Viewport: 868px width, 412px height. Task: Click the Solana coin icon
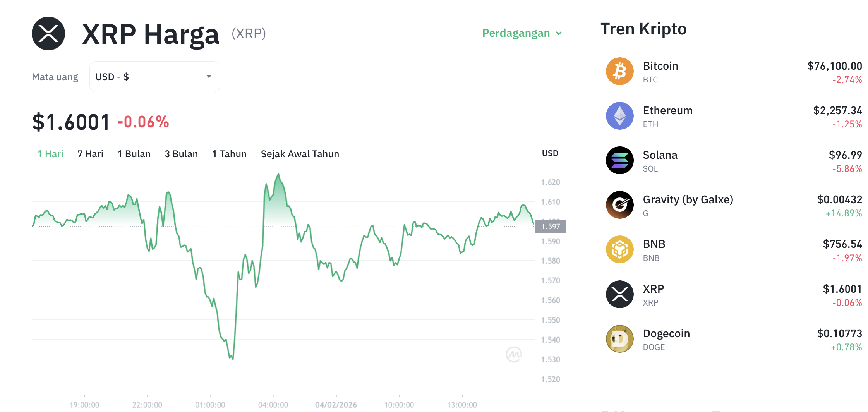pos(619,160)
